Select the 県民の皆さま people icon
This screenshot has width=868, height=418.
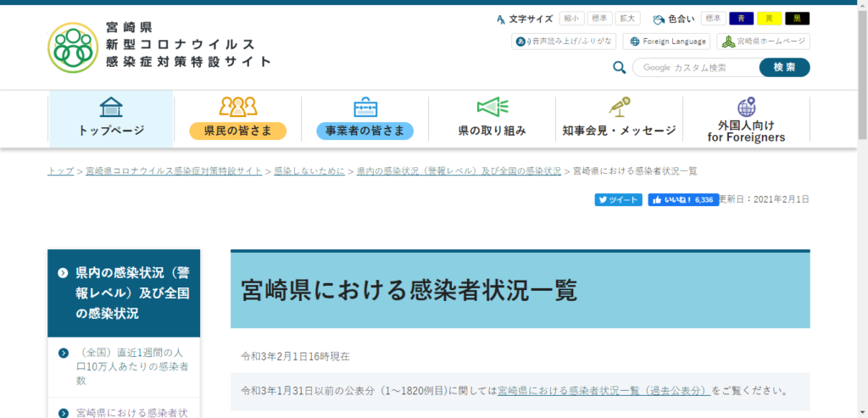pos(237,108)
